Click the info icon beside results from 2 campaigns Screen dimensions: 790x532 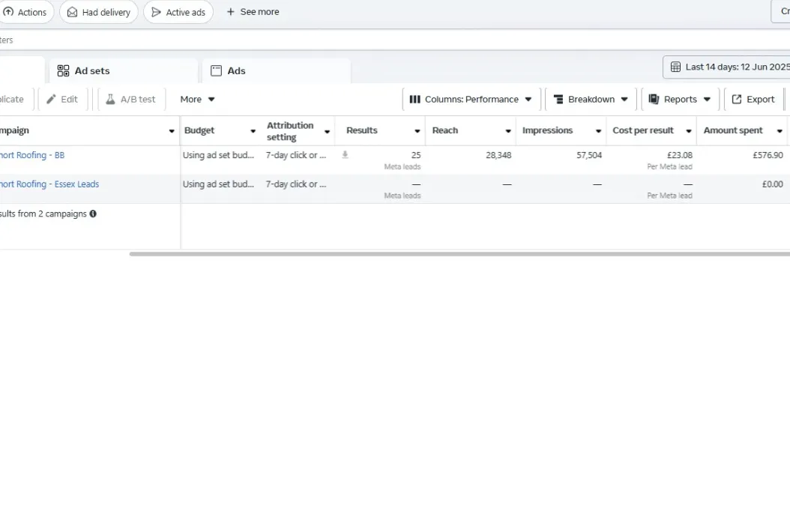pos(93,214)
